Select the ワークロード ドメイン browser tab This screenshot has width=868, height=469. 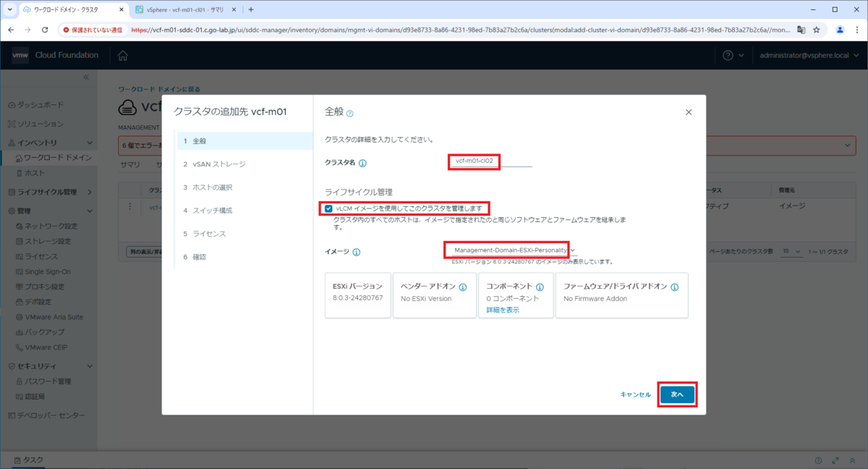[72, 9]
